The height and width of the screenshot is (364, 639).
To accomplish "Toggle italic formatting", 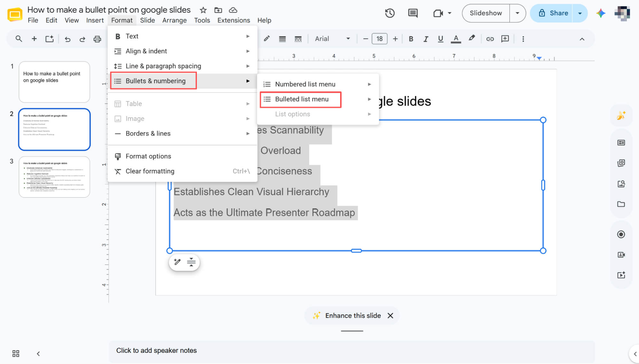I will (x=426, y=39).
